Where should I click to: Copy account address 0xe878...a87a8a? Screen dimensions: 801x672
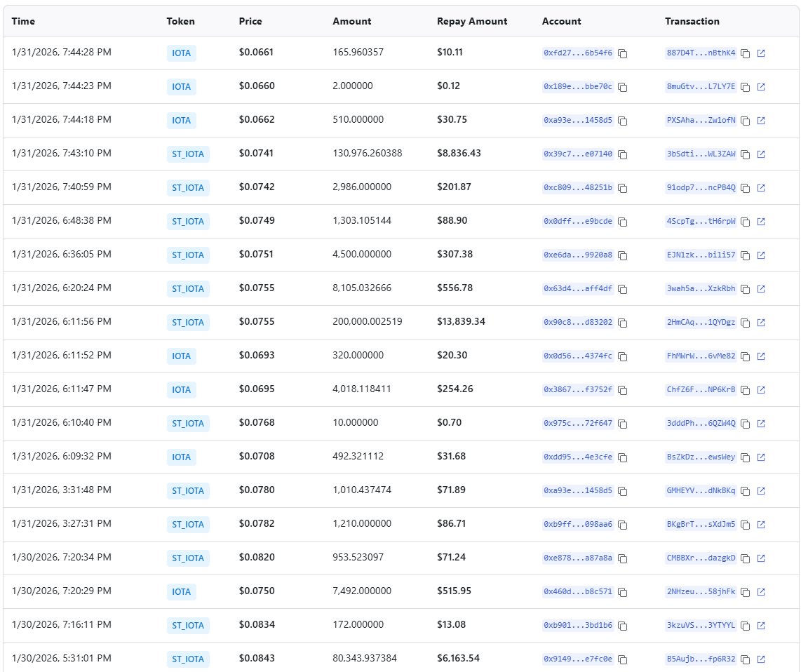tap(622, 558)
